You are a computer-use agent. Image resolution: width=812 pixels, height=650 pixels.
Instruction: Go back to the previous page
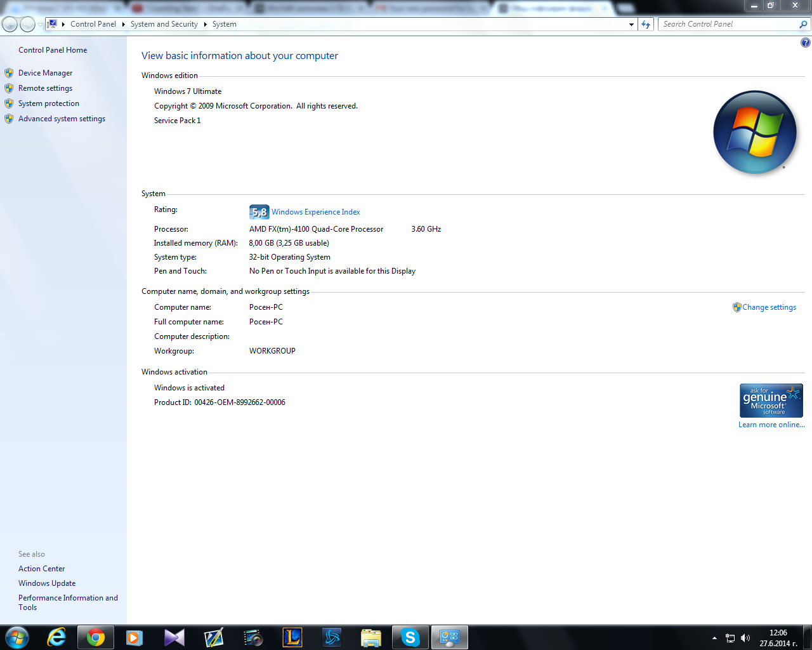click(10, 24)
